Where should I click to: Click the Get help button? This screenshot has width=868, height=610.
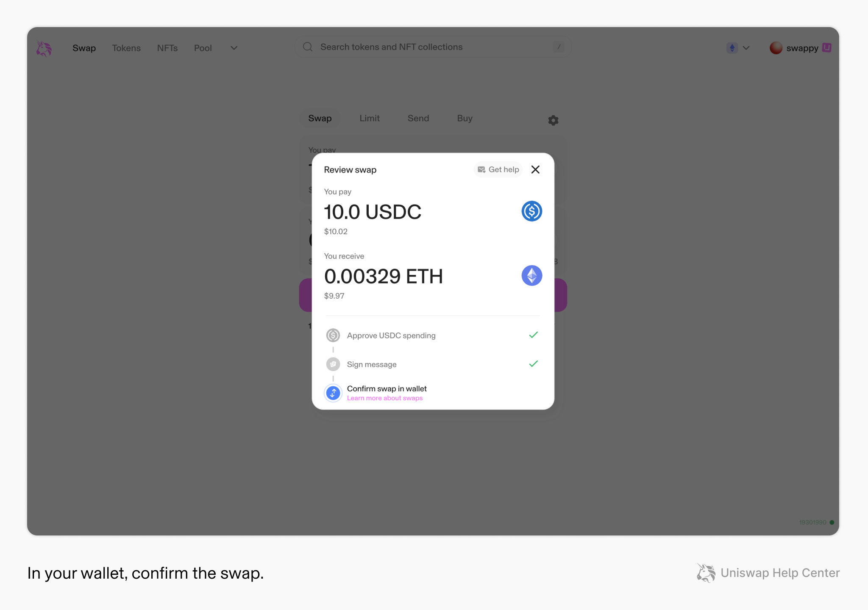pyautogui.click(x=498, y=169)
